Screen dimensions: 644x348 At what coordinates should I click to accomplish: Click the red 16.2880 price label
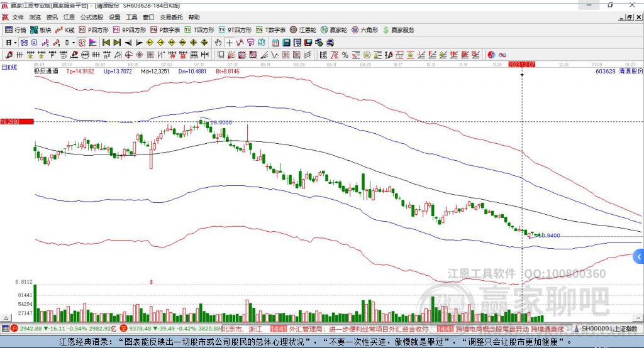click(17, 121)
